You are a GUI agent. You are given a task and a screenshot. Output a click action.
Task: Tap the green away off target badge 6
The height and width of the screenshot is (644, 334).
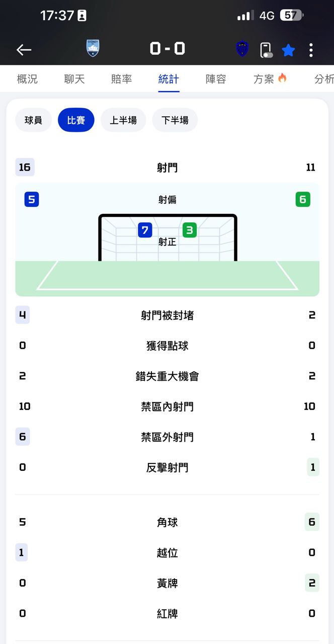point(303,199)
